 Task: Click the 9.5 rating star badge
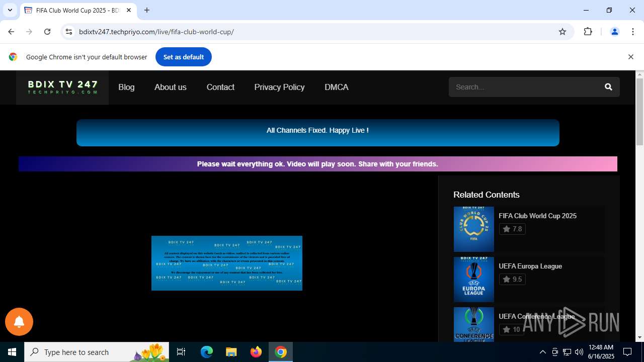coord(512,279)
